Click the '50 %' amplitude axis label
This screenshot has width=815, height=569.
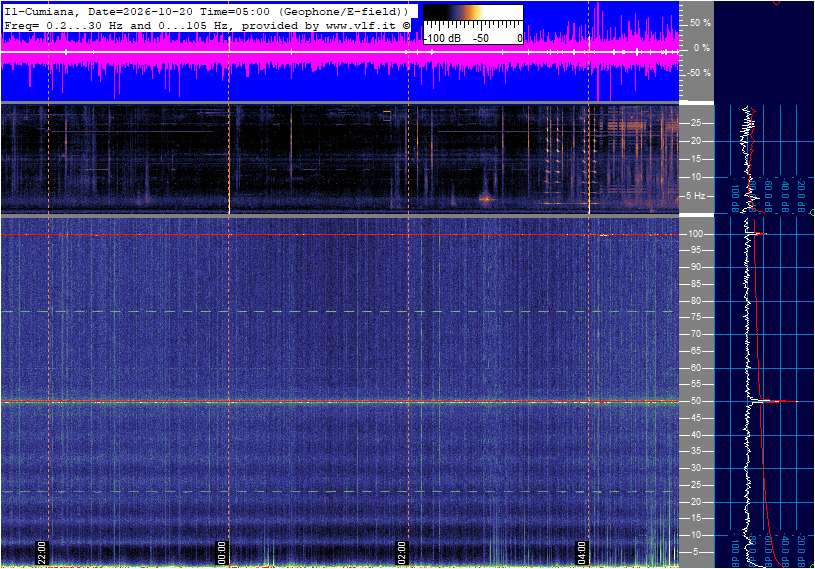[700, 23]
